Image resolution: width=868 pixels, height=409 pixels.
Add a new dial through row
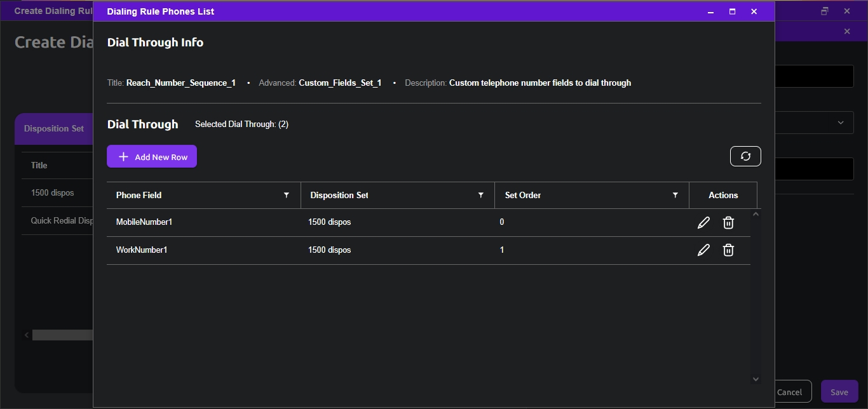click(x=152, y=156)
